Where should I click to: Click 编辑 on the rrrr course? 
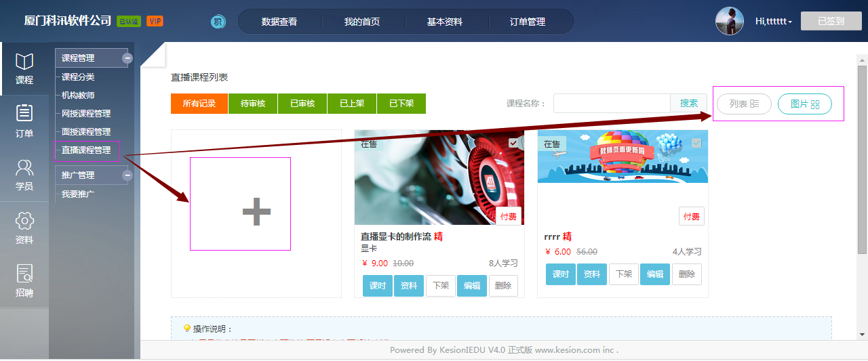pyautogui.click(x=654, y=274)
